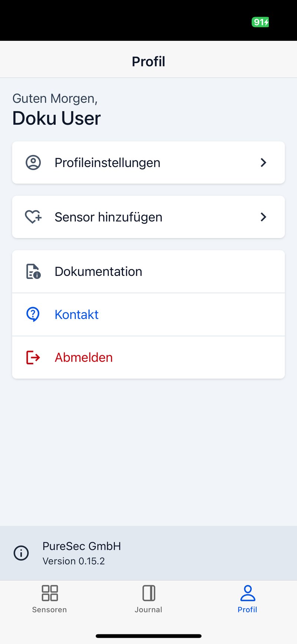Switch to the Journal tab label

[148, 609]
